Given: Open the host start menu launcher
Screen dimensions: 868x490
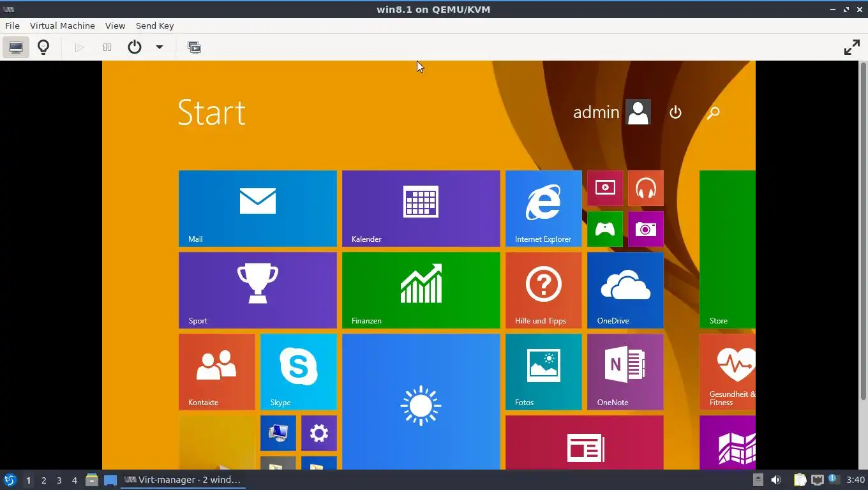Looking at the screenshot, I should (10, 480).
